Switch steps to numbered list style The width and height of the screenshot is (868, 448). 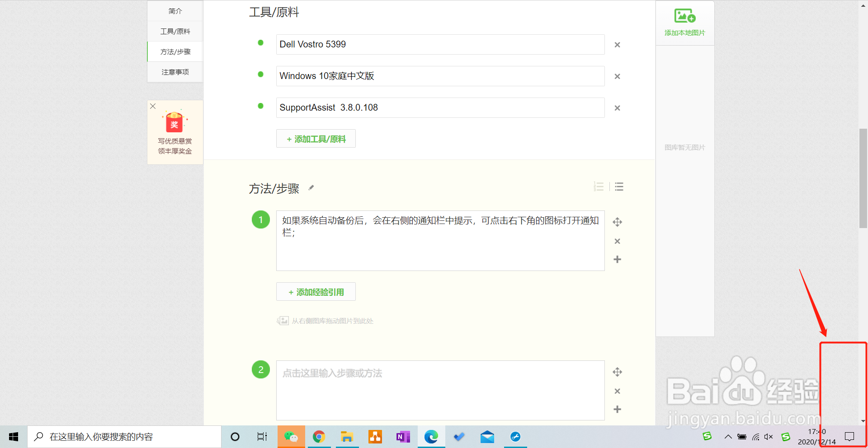pyautogui.click(x=599, y=187)
